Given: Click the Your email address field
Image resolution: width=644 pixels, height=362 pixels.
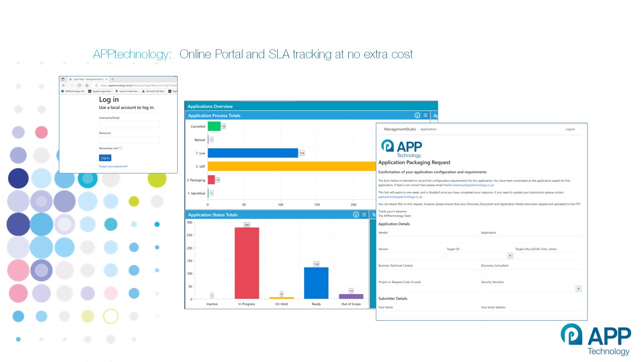Looking at the screenshot, I should [x=531, y=314].
